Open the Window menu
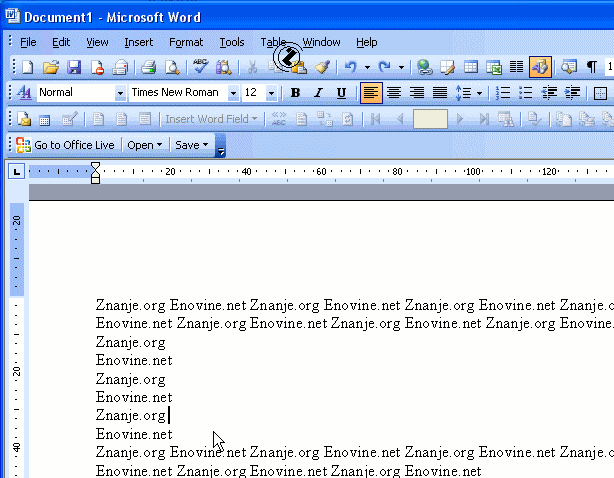Screen dimensions: 614x478 (x=321, y=42)
